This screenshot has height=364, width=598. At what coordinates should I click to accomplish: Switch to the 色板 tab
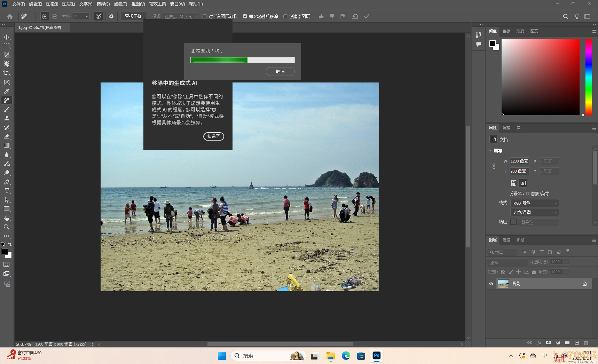tap(506, 31)
